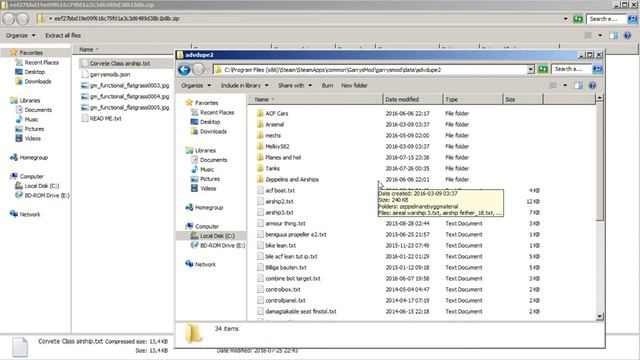Change view icon in advdupe2 toolbar
This screenshot has height=360, width=640.
pos(553,85)
